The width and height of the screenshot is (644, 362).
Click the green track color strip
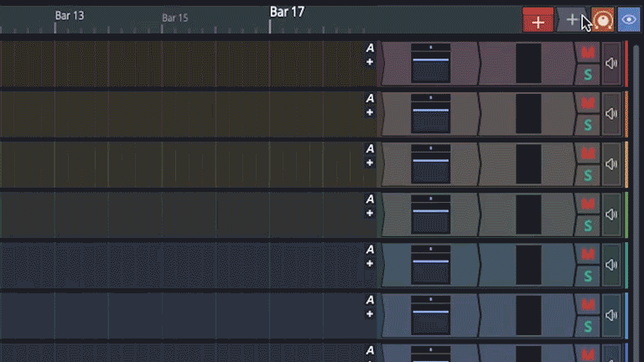626,215
